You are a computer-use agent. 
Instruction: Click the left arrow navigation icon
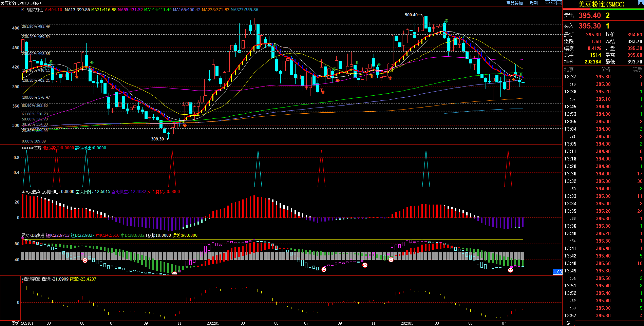pos(548,3)
